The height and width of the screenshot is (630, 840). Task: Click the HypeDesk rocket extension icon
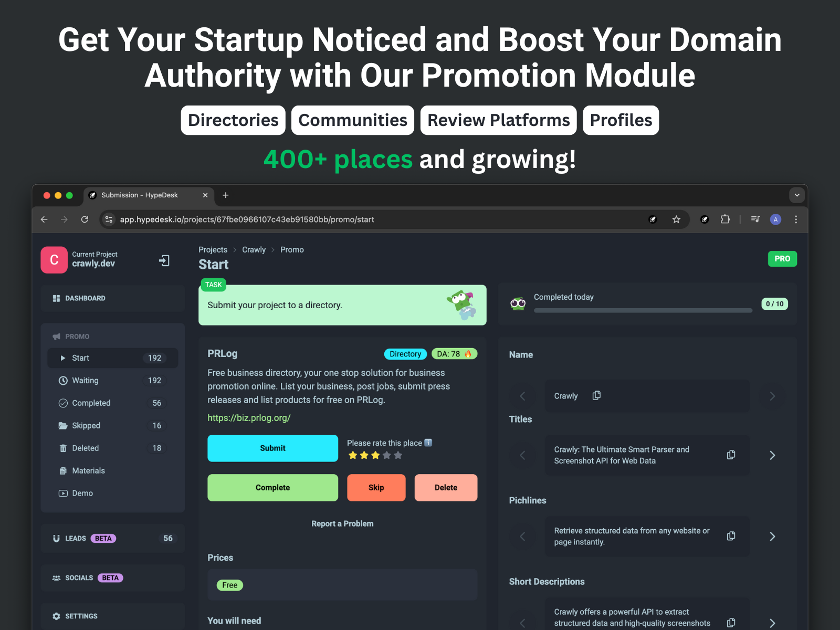point(705,219)
